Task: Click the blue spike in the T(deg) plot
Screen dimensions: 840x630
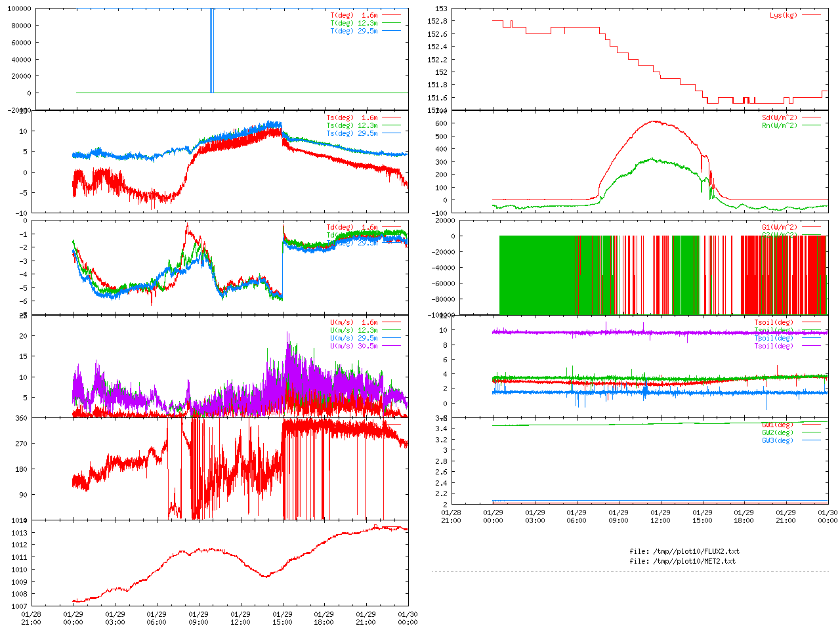Action: tap(211, 51)
